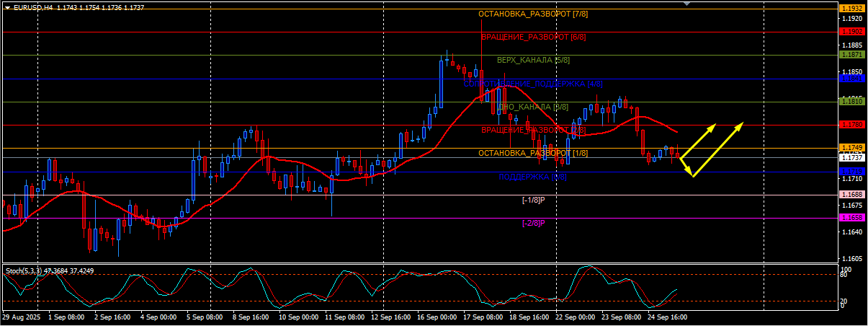Screen dimensions: 868x326
Task: Click the orange 1.1932 price tag
Action: 852,8
